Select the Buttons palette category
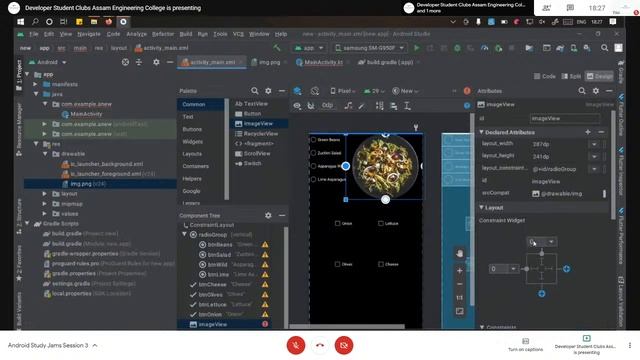Screen dimensions: 640x360 click(x=192, y=129)
